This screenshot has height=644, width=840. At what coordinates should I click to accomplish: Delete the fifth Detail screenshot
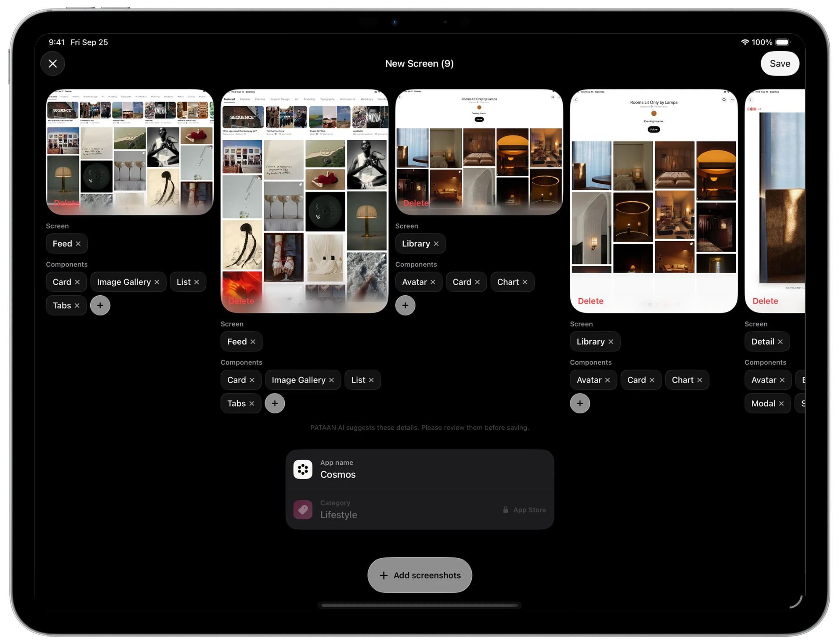765,301
